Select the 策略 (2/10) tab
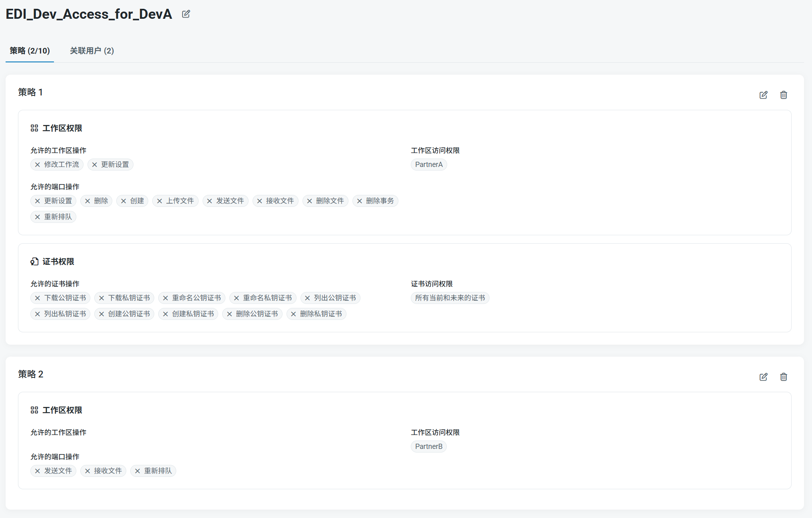 pyautogui.click(x=30, y=51)
